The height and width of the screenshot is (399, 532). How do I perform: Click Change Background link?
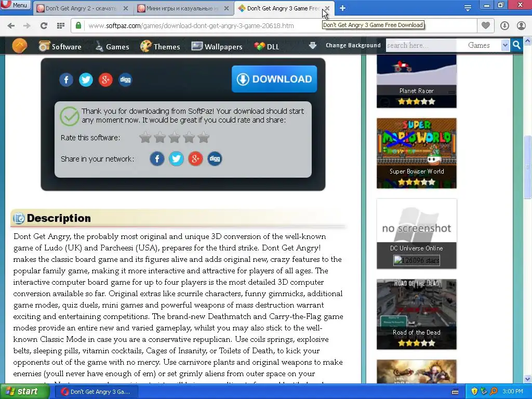pos(353,46)
